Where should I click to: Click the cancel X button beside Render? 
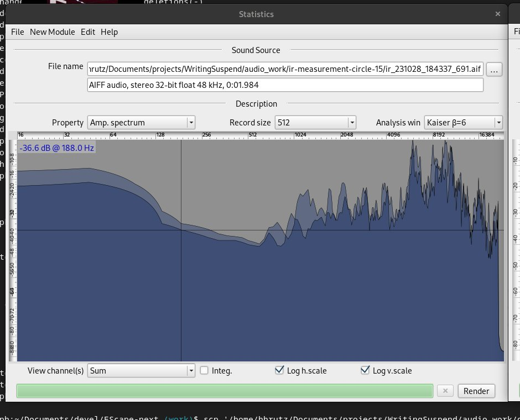[x=445, y=391]
